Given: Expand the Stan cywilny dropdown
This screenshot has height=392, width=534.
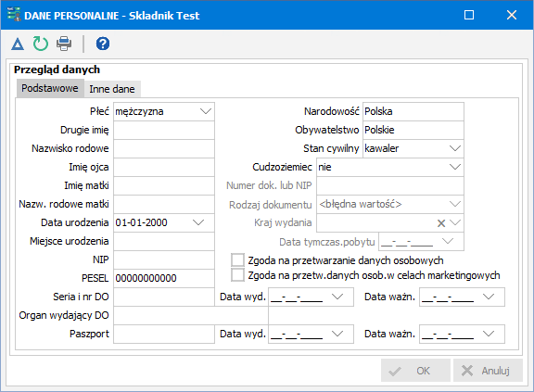Looking at the screenshot, I should (x=455, y=148).
